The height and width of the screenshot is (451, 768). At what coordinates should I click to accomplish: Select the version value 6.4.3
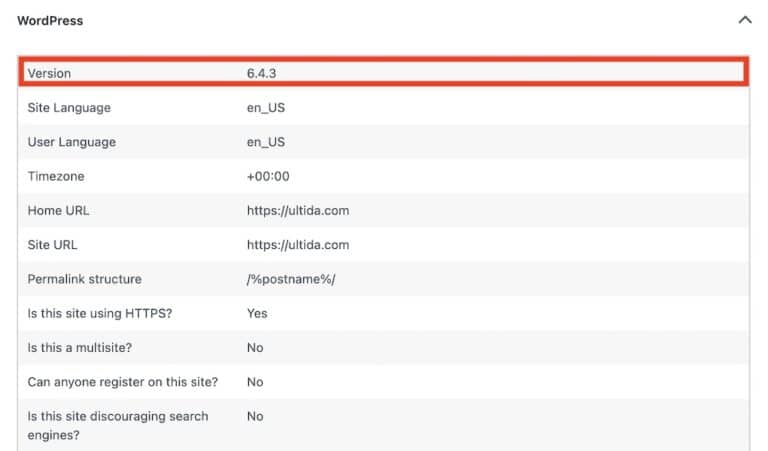pos(261,73)
